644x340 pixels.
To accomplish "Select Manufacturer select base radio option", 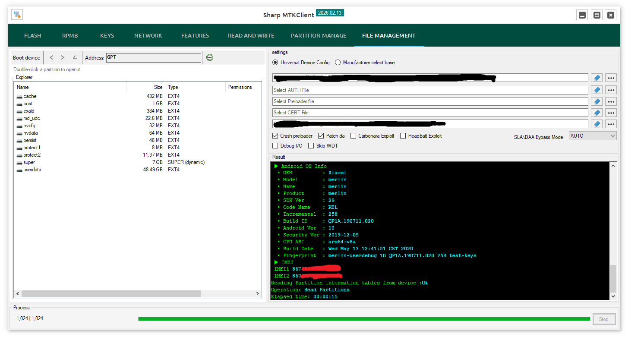I will pyautogui.click(x=338, y=63).
